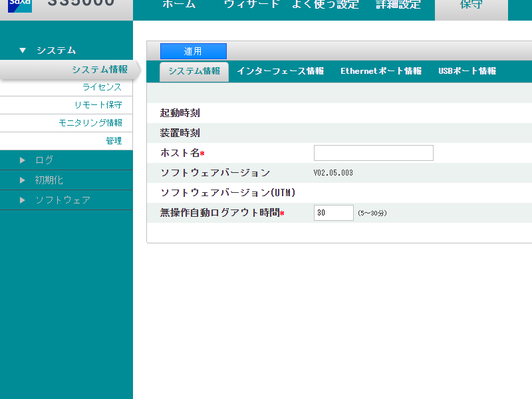Image resolution: width=532 pixels, height=399 pixels.
Task: Click the ソフトウェアバージョン(UTM) label
Action: pyautogui.click(x=227, y=193)
